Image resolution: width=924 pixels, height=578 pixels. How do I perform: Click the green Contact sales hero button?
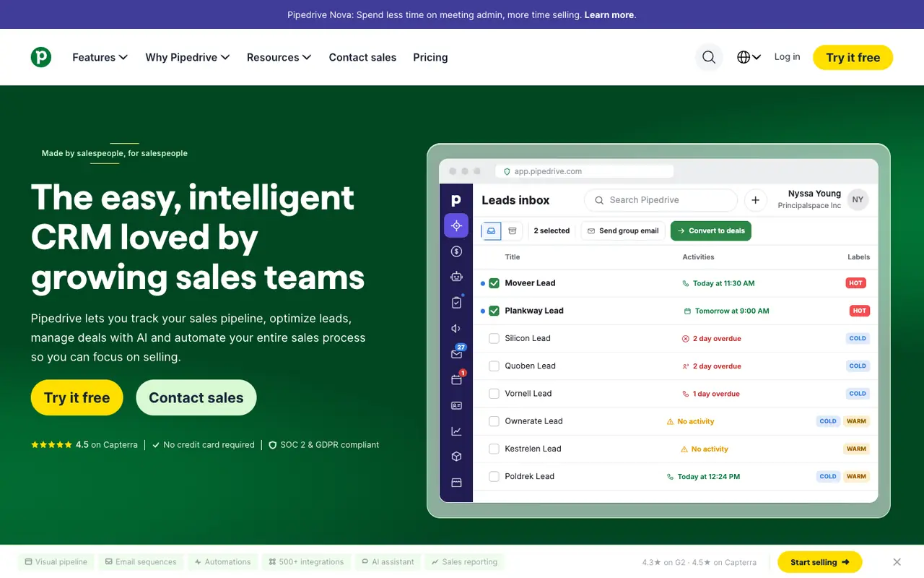tap(196, 397)
